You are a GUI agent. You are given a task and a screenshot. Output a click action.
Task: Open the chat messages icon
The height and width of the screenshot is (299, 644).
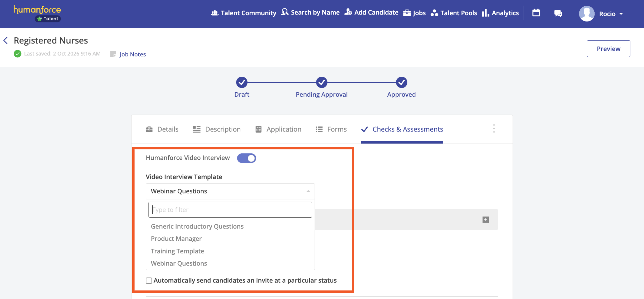(x=558, y=13)
